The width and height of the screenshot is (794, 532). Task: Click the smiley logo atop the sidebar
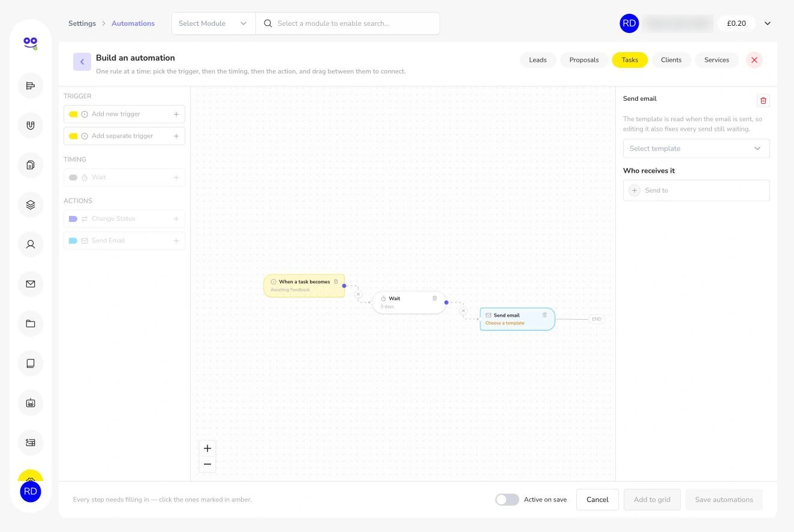pyautogui.click(x=31, y=43)
